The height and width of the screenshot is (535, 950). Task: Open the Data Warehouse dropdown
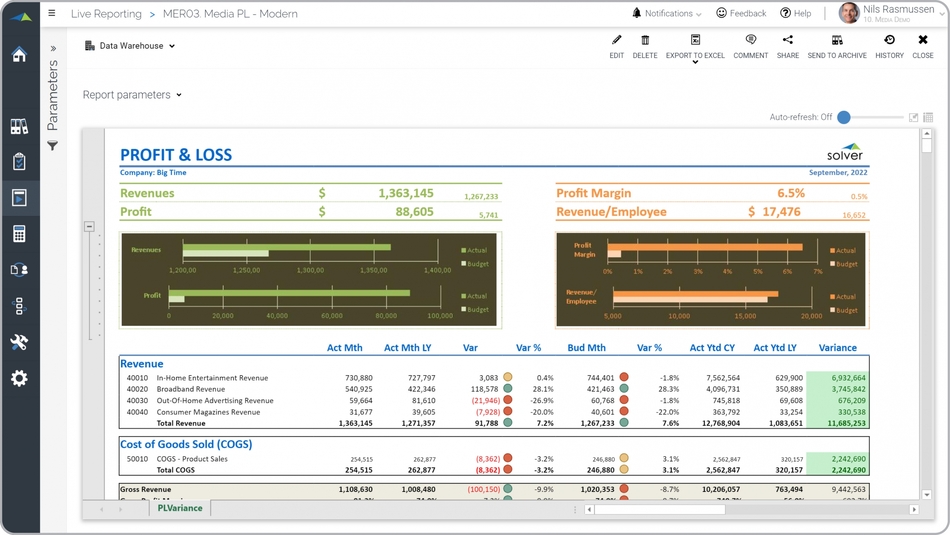coord(131,46)
